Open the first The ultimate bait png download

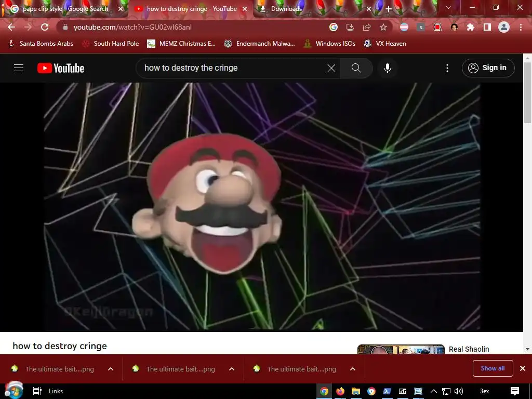click(x=53, y=369)
